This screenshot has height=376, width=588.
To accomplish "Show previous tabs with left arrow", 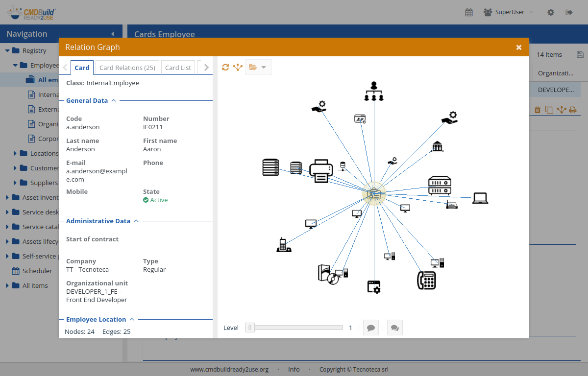I will point(65,68).
